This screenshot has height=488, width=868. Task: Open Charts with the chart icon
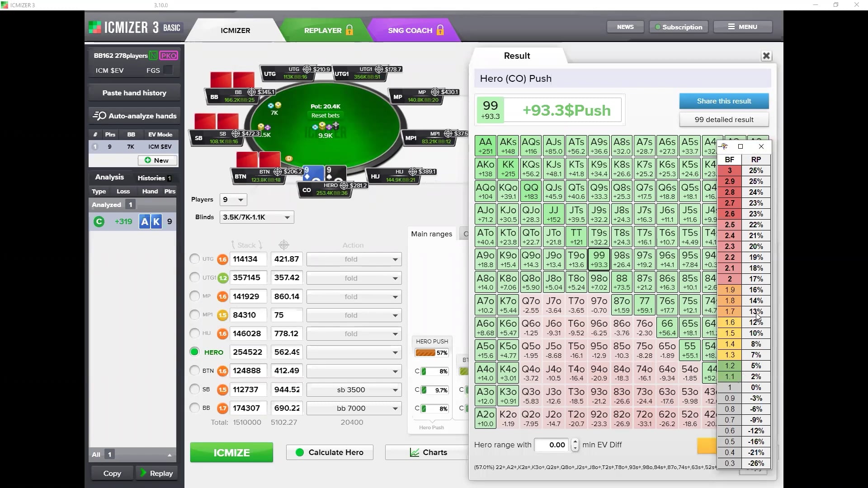coord(414,452)
